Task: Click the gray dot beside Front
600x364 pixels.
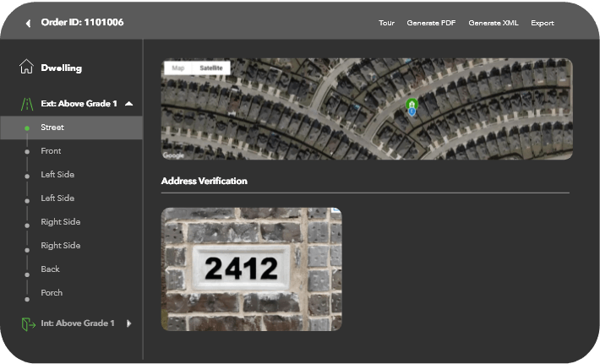Action: (x=27, y=152)
